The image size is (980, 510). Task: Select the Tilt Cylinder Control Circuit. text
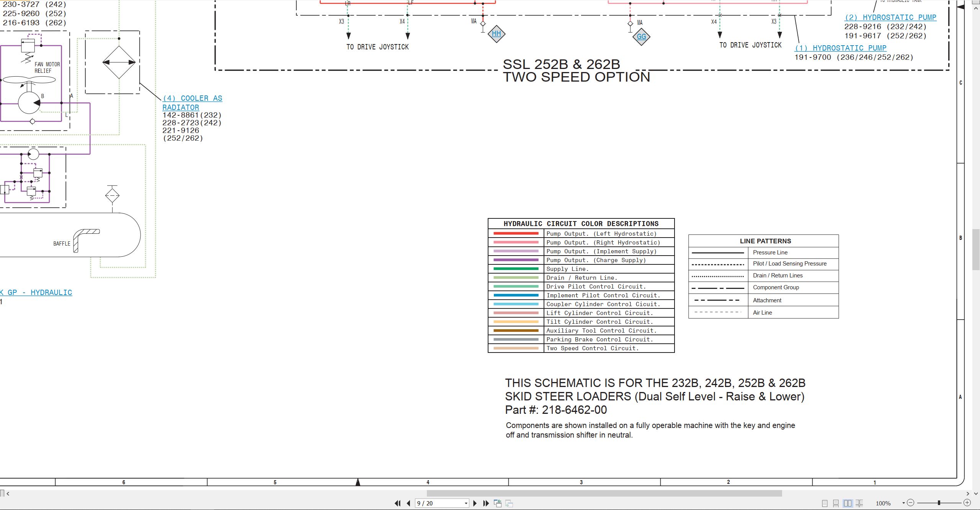click(x=600, y=322)
